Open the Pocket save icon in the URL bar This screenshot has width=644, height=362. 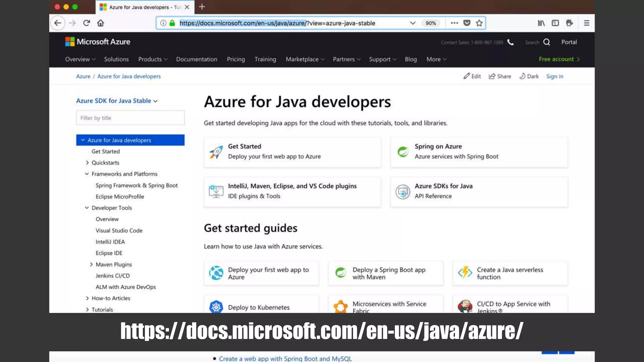[x=467, y=23]
